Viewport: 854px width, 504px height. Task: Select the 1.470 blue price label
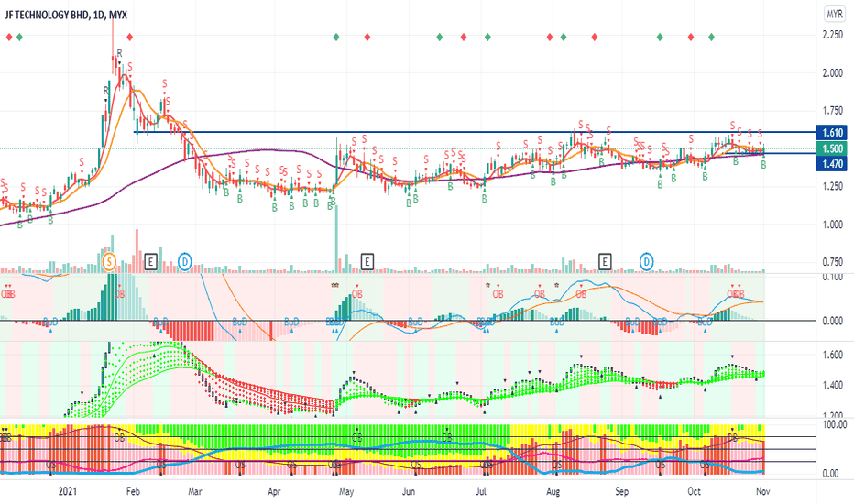point(832,163)
